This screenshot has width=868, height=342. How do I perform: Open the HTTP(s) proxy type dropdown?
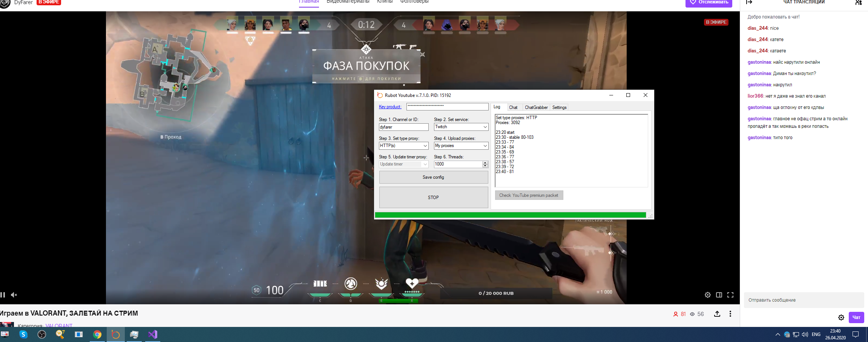pyautogui.click(x=425, y=146)
